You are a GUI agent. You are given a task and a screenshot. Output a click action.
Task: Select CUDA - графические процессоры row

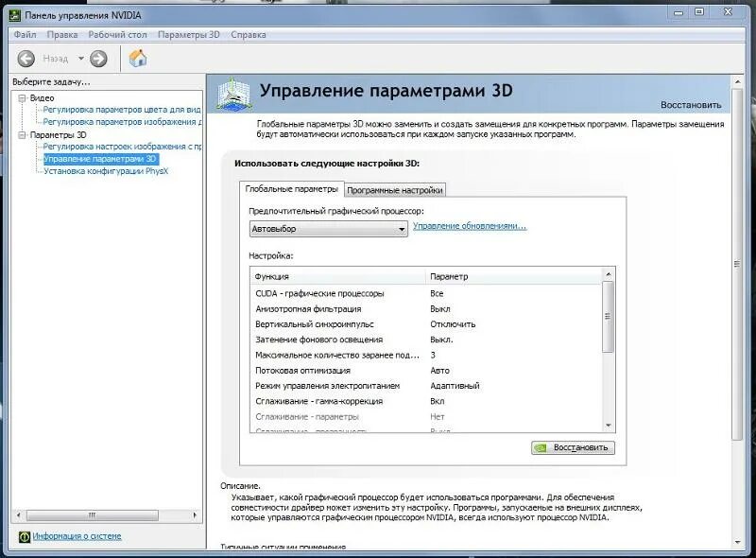coord(426,293)
